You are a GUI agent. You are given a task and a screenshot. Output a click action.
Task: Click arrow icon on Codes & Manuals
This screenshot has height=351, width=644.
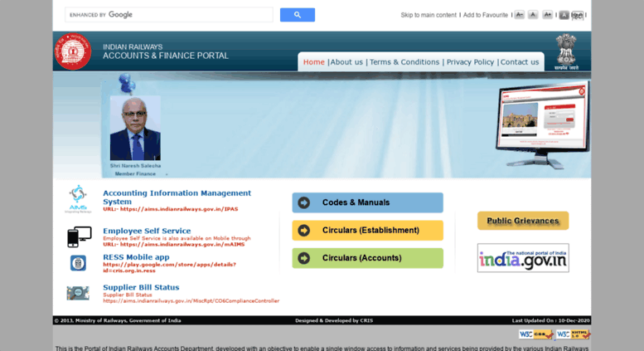pos(304,202)
